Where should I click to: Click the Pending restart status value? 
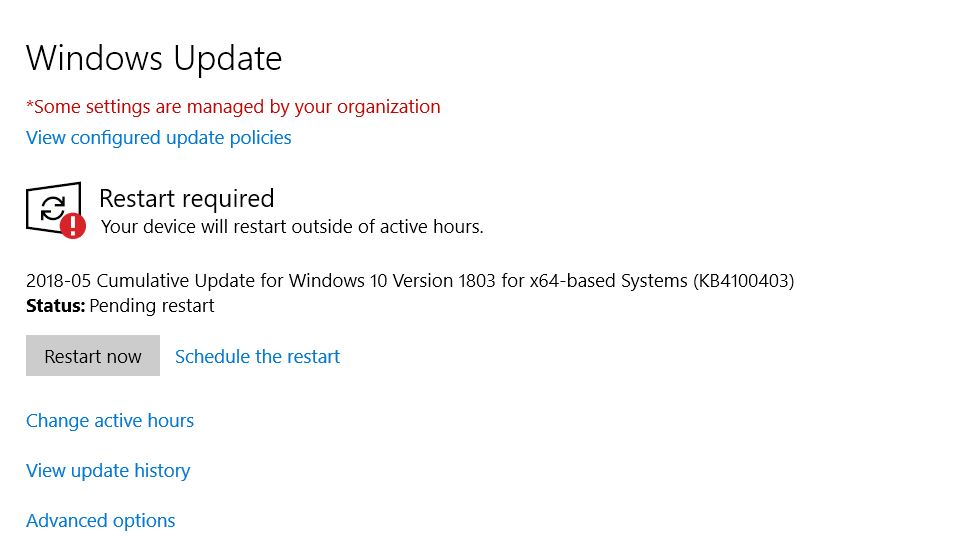click(152, 306)
